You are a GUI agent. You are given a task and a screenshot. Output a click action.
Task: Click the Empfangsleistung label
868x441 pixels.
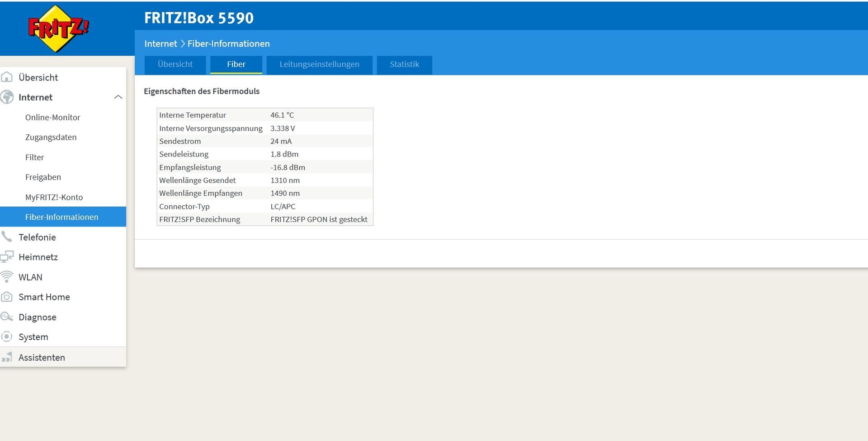190,167
